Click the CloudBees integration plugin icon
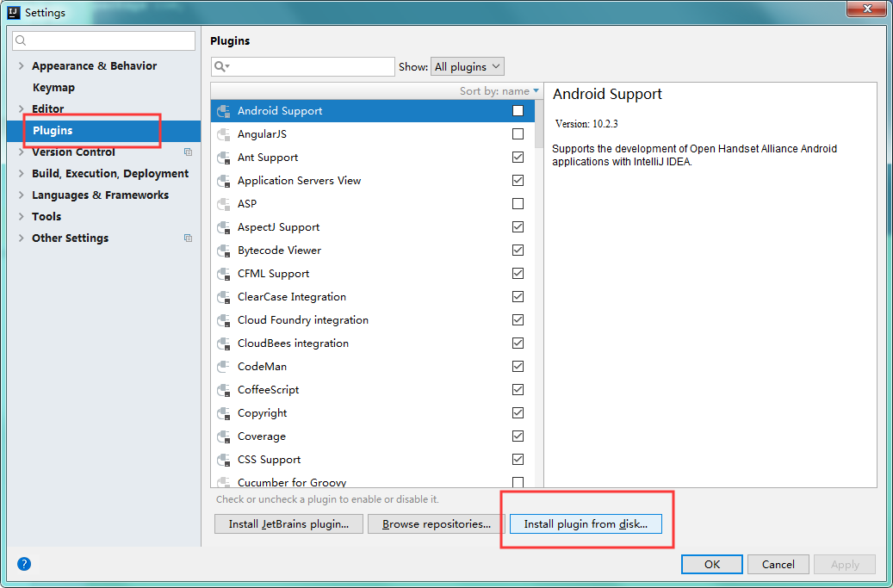This screenshot has width=893, height=588. coord(223,344)
